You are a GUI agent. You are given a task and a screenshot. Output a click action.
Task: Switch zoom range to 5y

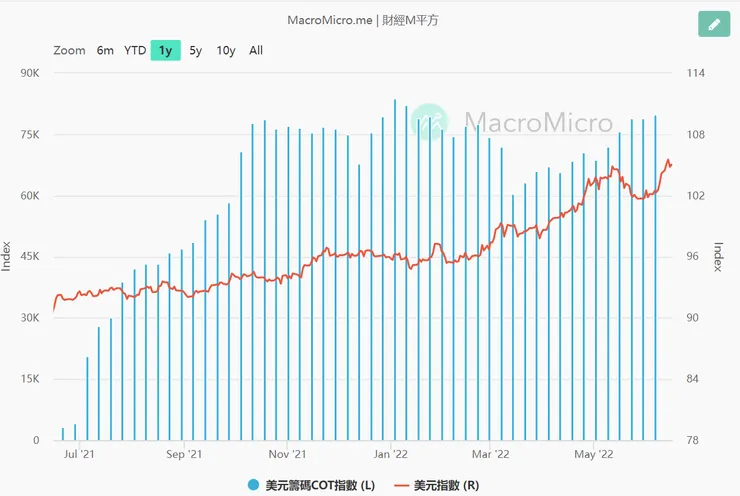(x=195, y=50)
